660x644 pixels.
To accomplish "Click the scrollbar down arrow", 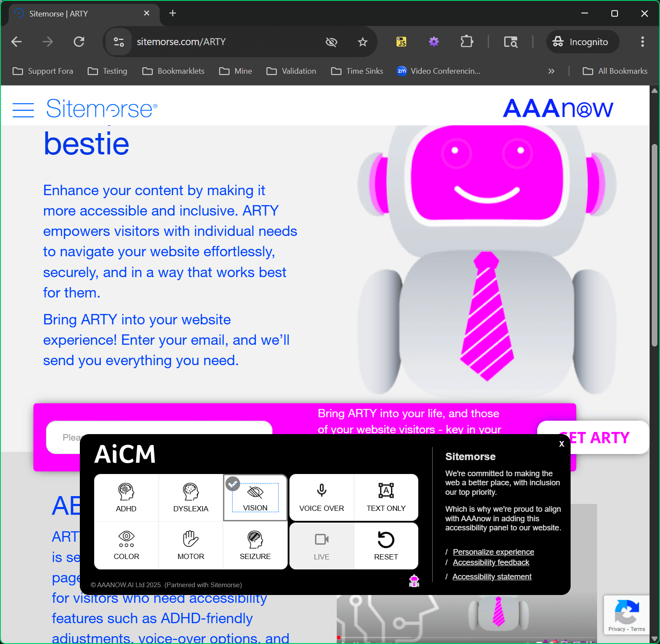I will pyautogui.click(x=654, y=639).
